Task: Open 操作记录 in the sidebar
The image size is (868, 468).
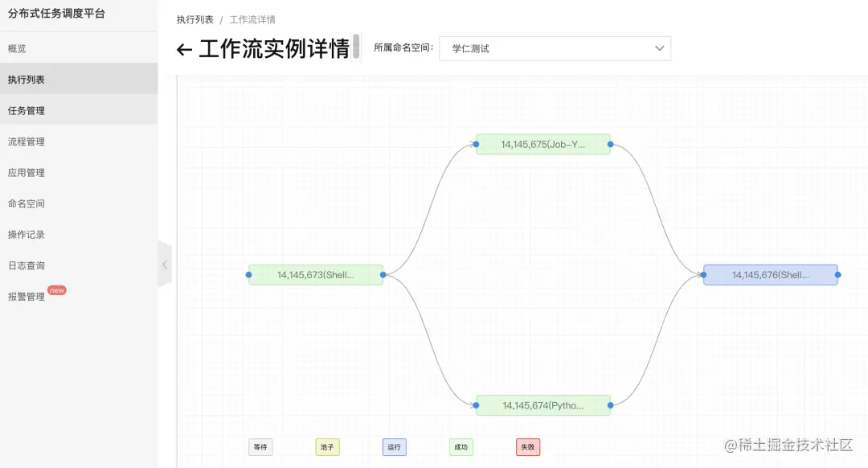Action: pos(79,234)
